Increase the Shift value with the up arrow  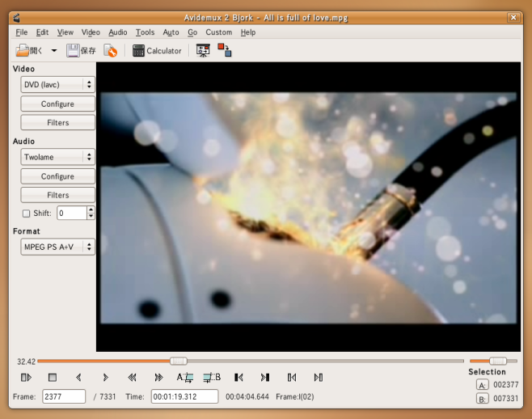click(x=91, y=209)
